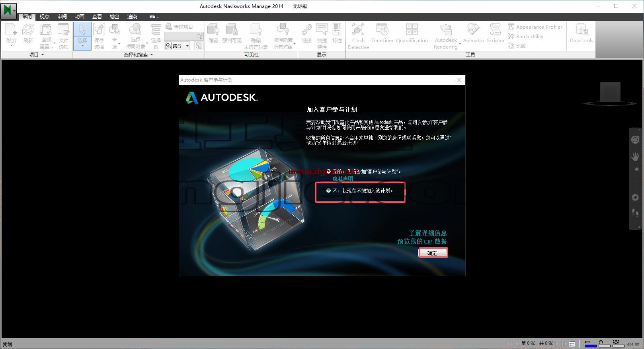Expand the Reset All (全部重置) dropdown arrow
The image size is (644, 349).
[55, 43]
